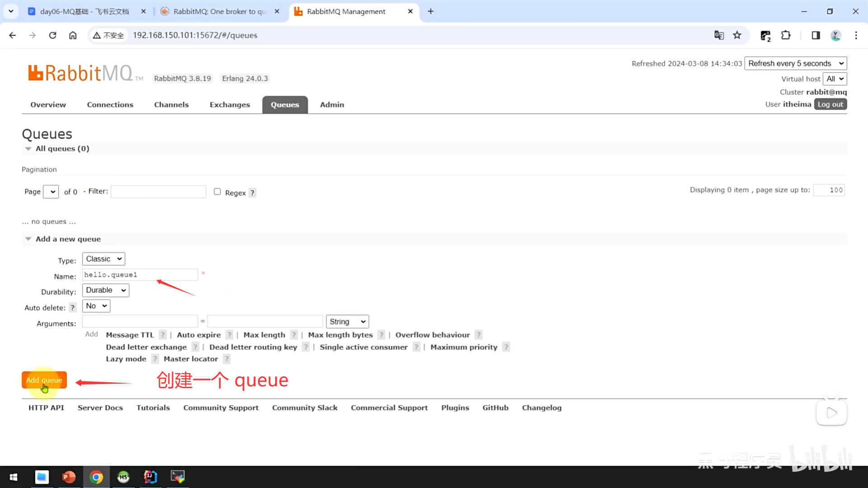Enable the Regex filter checkbox
The image size is (868, 488).
point(217,192)
